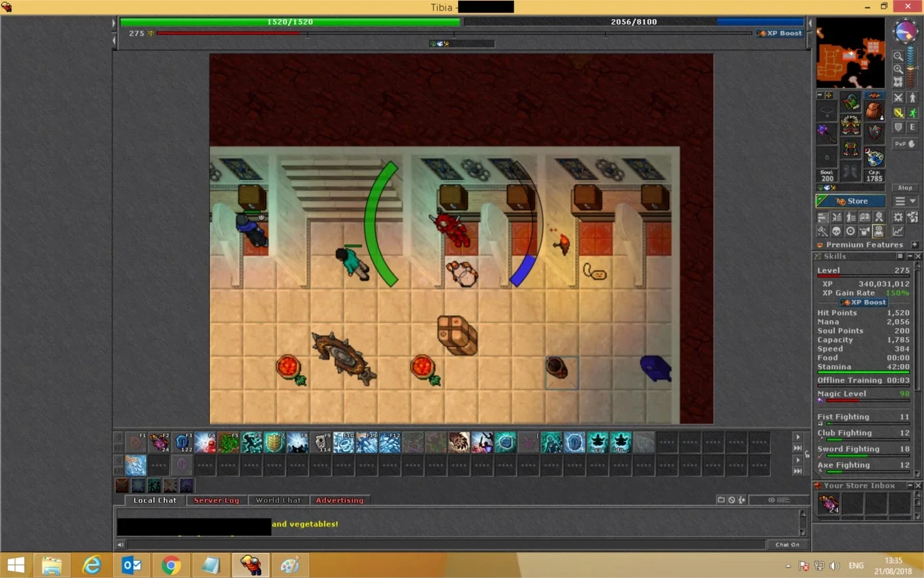Use F3 rune action slot with count 122
The image size is (924, 578).
coord(183,442)
